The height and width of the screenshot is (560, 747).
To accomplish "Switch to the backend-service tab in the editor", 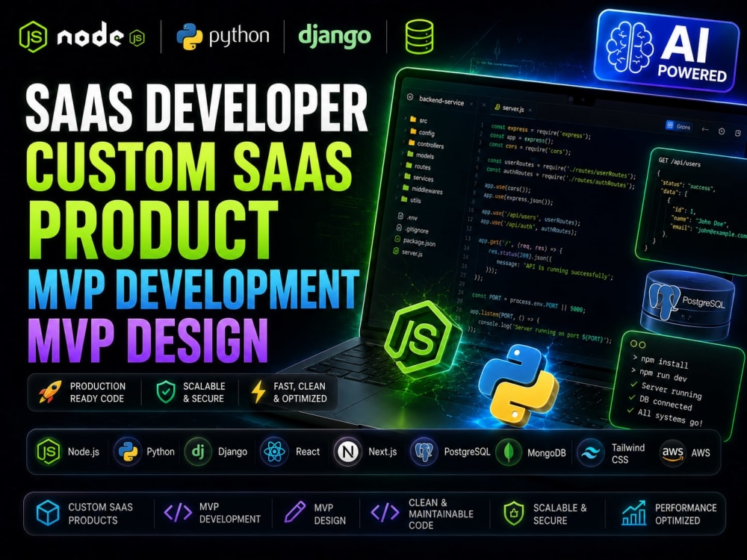I will 441,101.
